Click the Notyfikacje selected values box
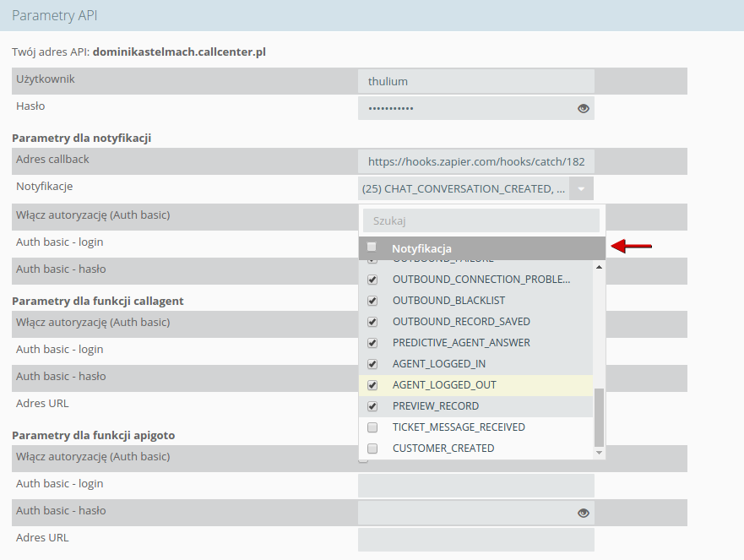Screen dimensions: 744x560 coord(464,189)
